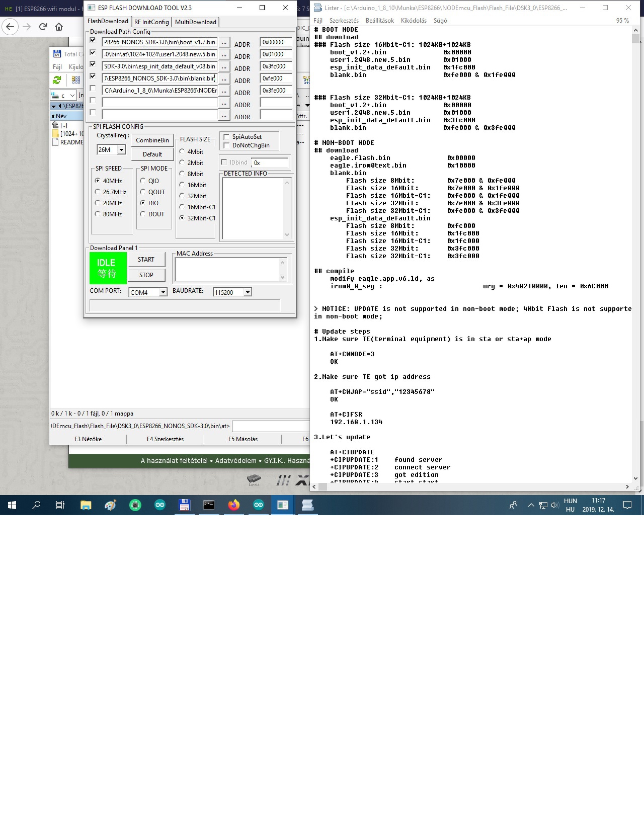Enable the DoNotChgBin checkbox
The image size is (644, 813).
226,145
